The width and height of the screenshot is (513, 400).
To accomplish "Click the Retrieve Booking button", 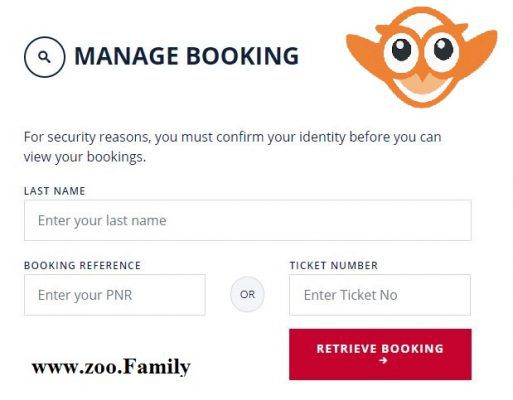I will (x=380, y=354).
